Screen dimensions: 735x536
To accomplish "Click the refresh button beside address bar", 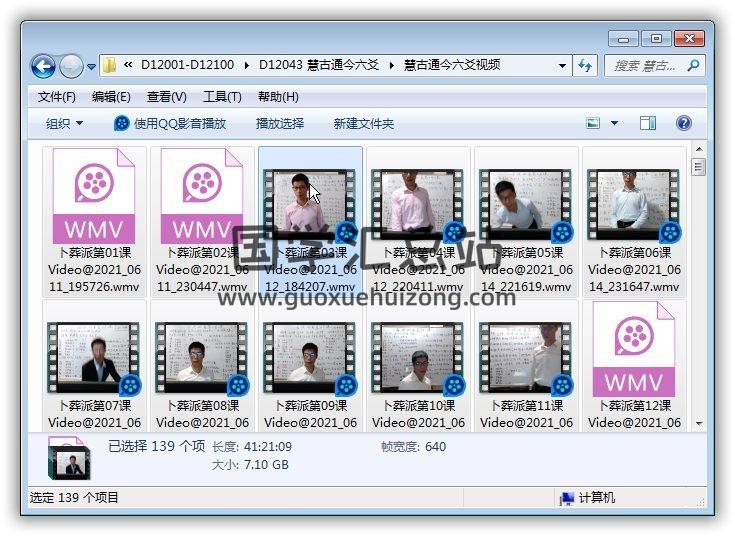I will pos(586,66).
